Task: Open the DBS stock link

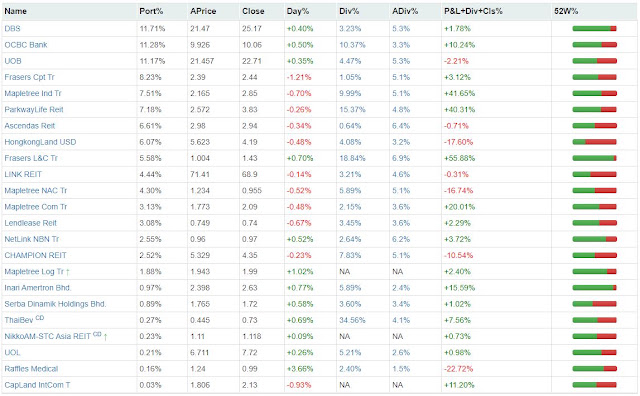Action: pos(12,29)
